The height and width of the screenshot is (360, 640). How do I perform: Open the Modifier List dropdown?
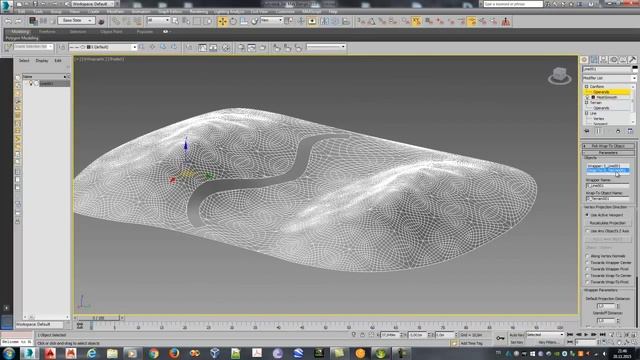609,78
